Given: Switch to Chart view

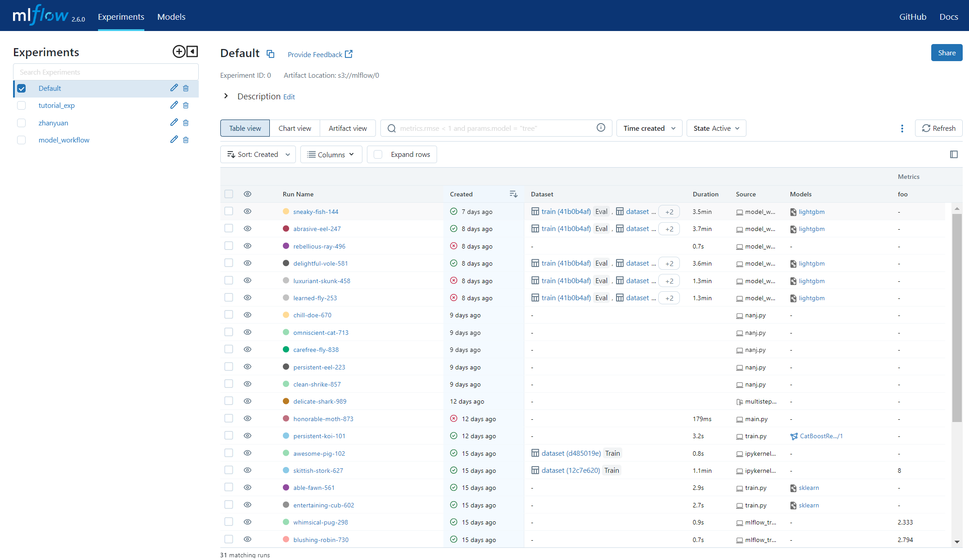Looking at the screenshot, I should coord(295,128).
